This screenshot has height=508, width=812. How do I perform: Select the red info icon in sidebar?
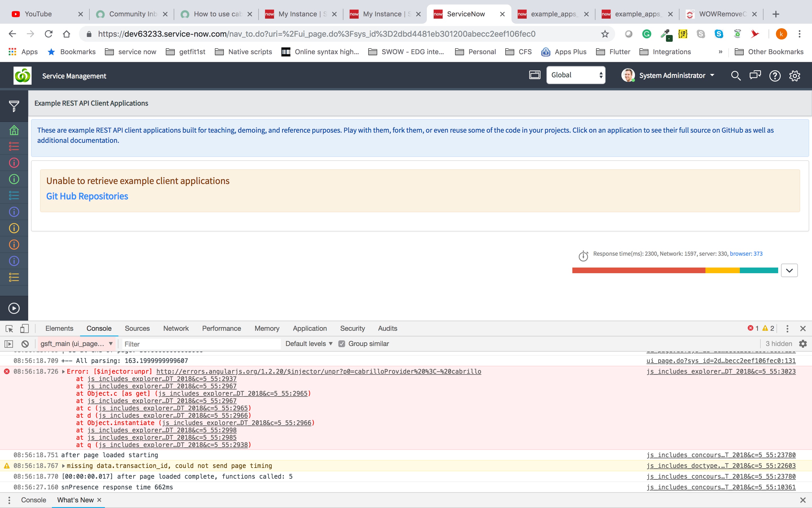(14, 163)
